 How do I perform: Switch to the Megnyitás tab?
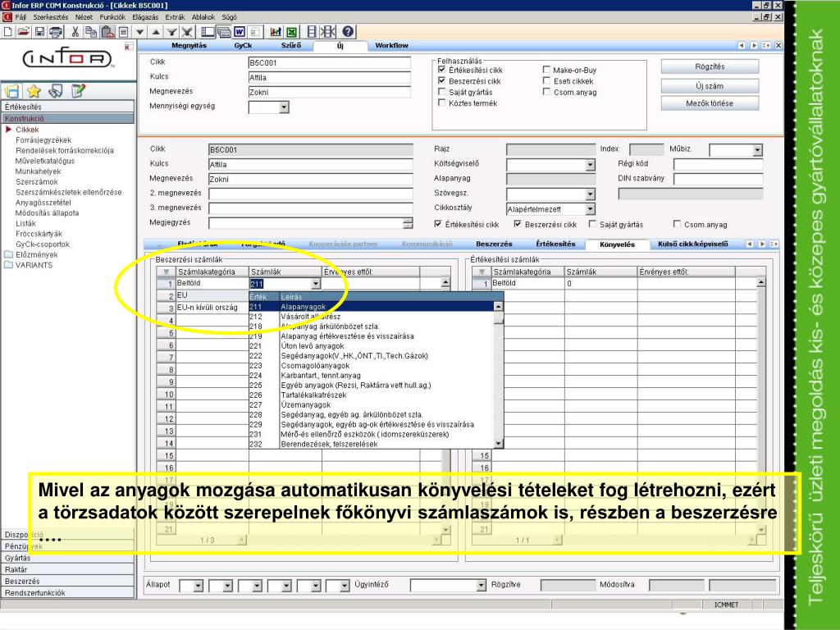[189, 46]
